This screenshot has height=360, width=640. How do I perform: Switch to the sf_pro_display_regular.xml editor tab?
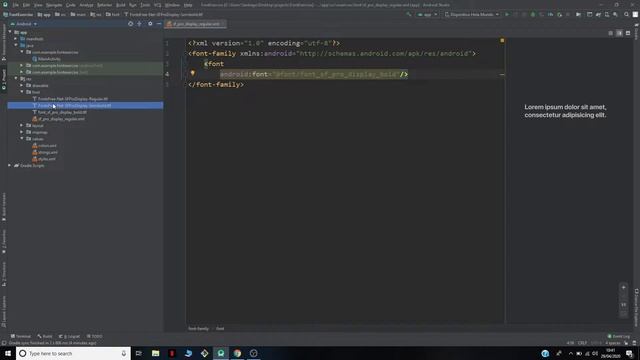point(195,24)
